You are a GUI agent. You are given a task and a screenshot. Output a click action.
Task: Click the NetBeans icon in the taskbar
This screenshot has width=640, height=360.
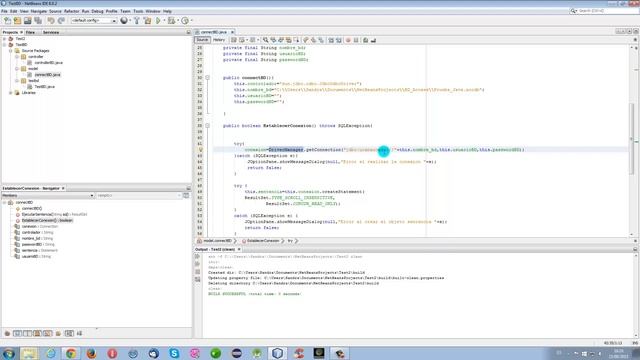click(278, 353)
